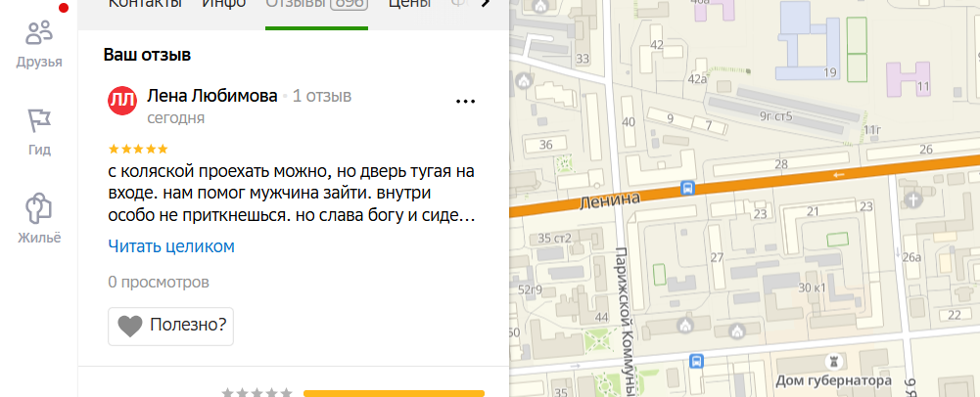Image resolution: width=980 pixels, height=397 pixels.
Task: Click building number 27 on the map
Action: pyautogui.click(x=717, y=257)
